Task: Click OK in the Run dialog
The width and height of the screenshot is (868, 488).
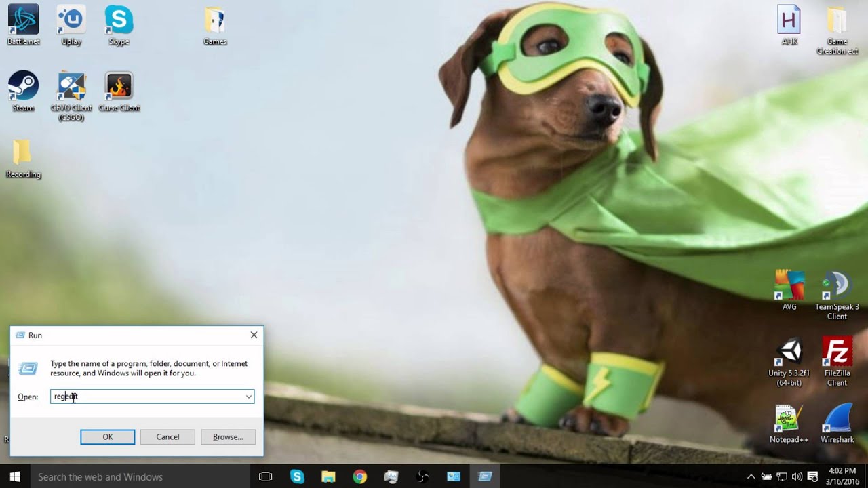Action: pos(108,437)
